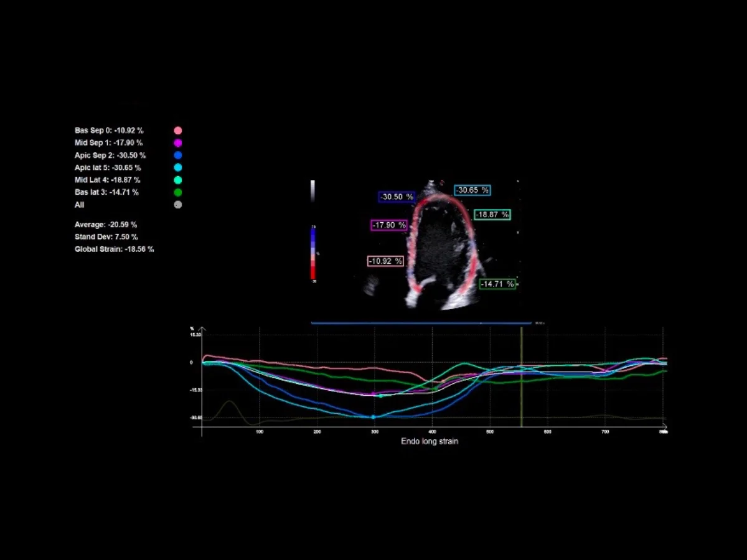This screenshot has width=747, height=560.
Task: Click the blue frame slider under the echo image
Action: tap(421, 323)
